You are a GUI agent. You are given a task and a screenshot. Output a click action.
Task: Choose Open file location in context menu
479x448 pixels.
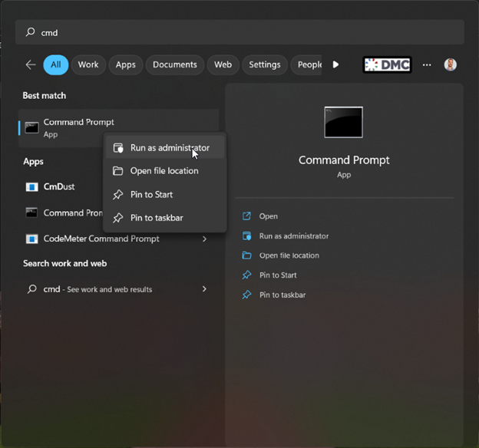165,171
